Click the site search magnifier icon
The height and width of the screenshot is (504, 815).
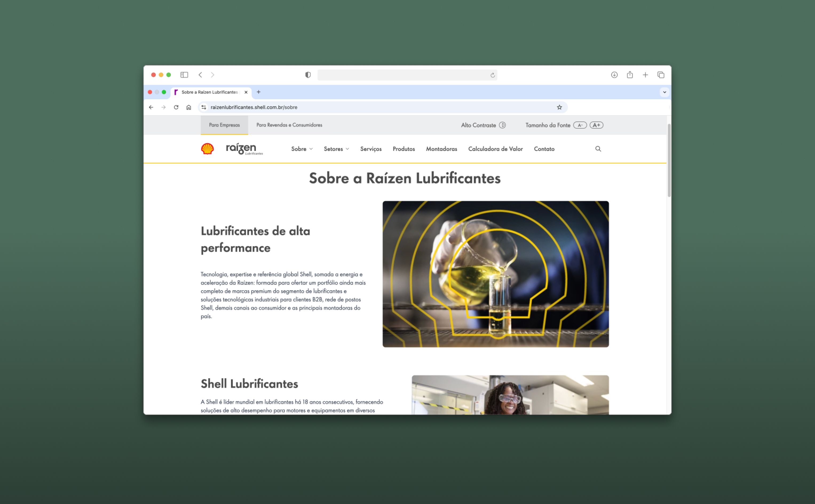pos(598,149)
